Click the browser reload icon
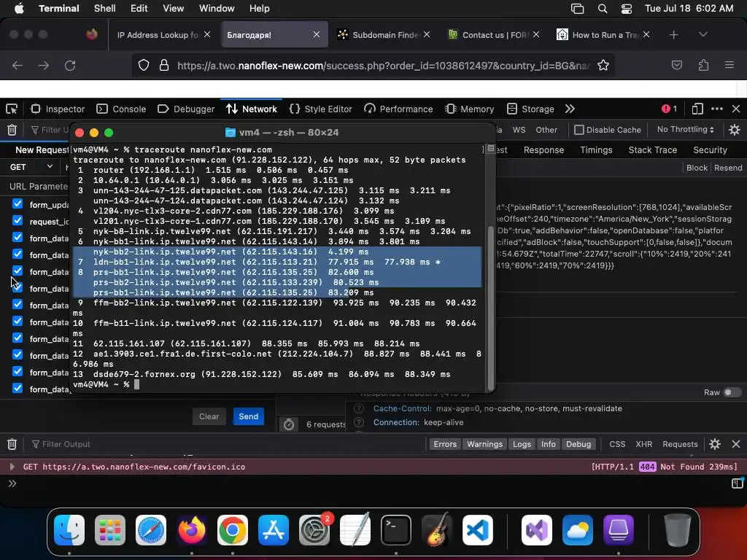Screen dimensions: 747x560 tap(70, 65)
